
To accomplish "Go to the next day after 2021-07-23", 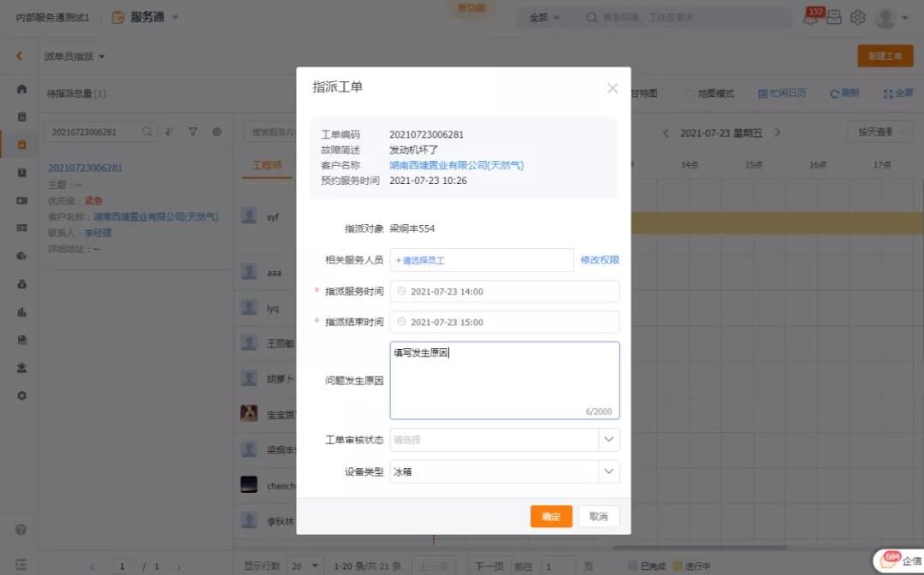I will [777, 133].
